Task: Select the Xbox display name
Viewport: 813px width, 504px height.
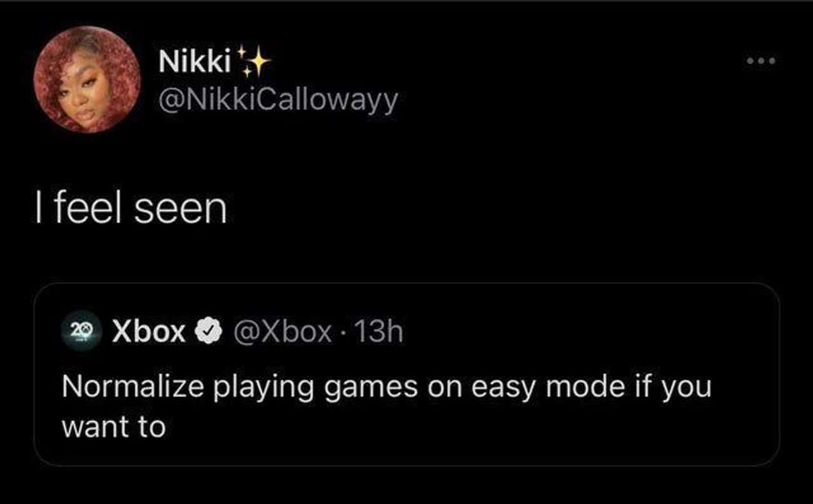Action: pyautogui.click(x=149, y=332)
